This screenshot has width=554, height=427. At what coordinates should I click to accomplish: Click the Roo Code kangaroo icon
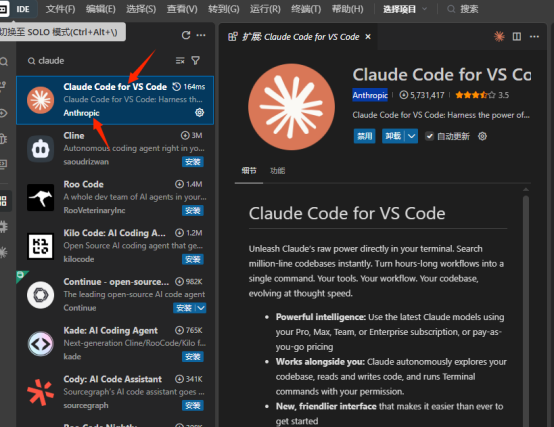(x=41, y=197)
